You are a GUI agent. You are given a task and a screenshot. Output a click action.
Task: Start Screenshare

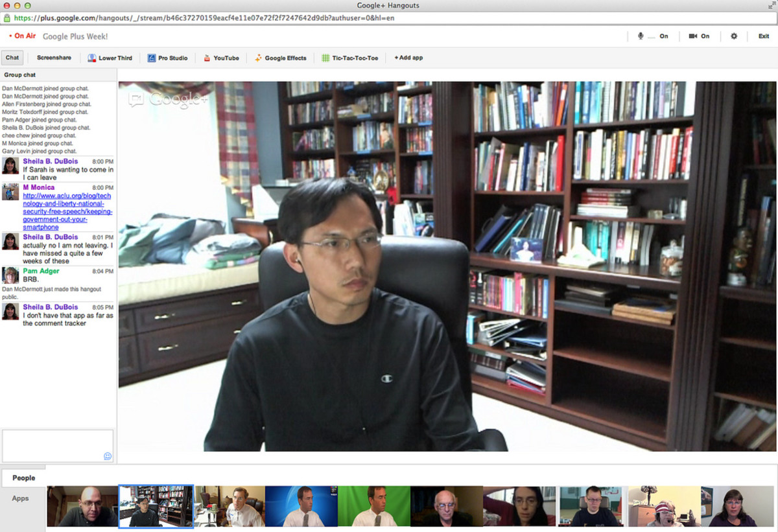[54, 58]
